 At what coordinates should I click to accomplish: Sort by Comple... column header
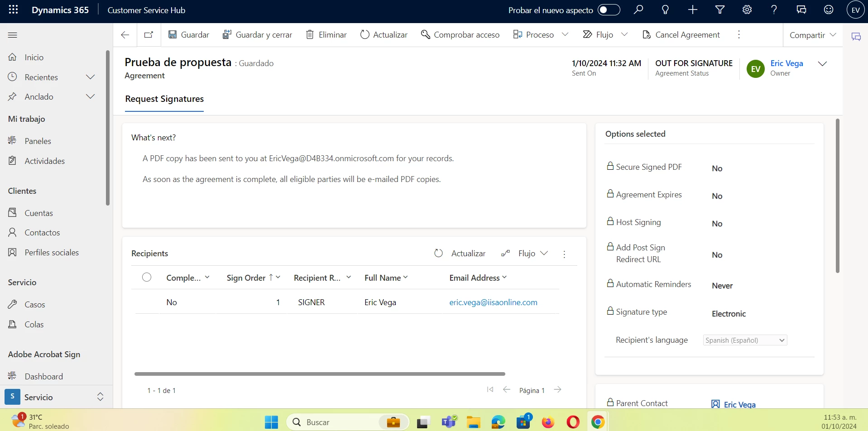point(188,278)
